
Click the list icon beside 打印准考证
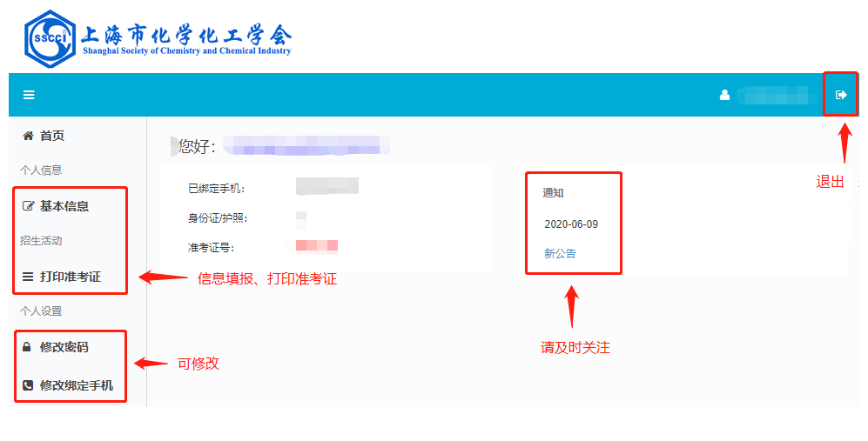(28, 277)
